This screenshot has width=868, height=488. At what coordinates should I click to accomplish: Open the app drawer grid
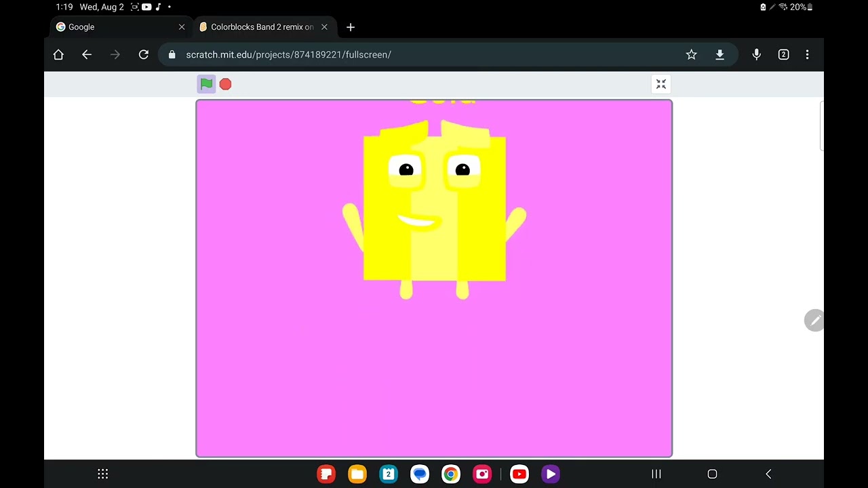pos(103,474)
